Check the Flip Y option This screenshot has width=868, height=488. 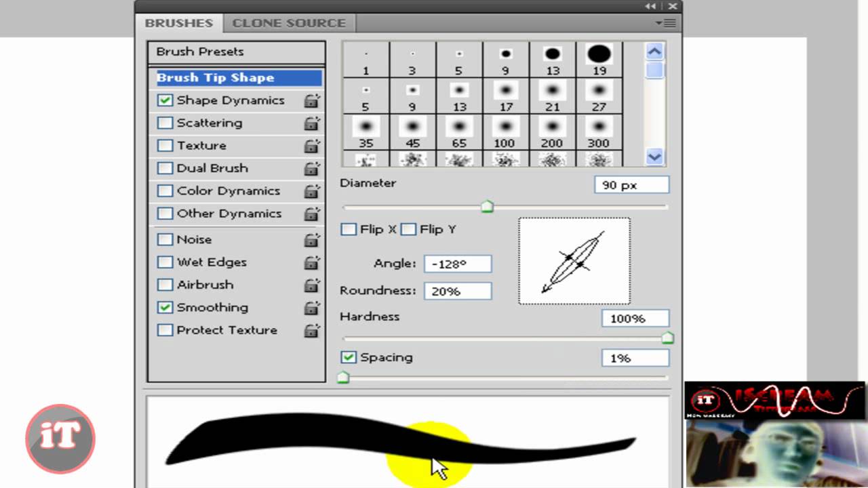pyautogui.click(x=408, y=229)
